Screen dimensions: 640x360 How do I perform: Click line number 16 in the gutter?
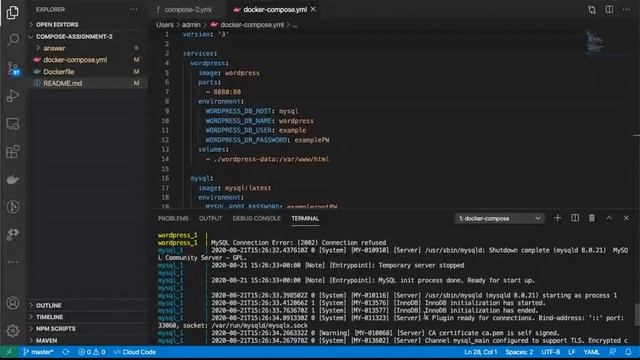pyautogui.click(x=165, y=178)
